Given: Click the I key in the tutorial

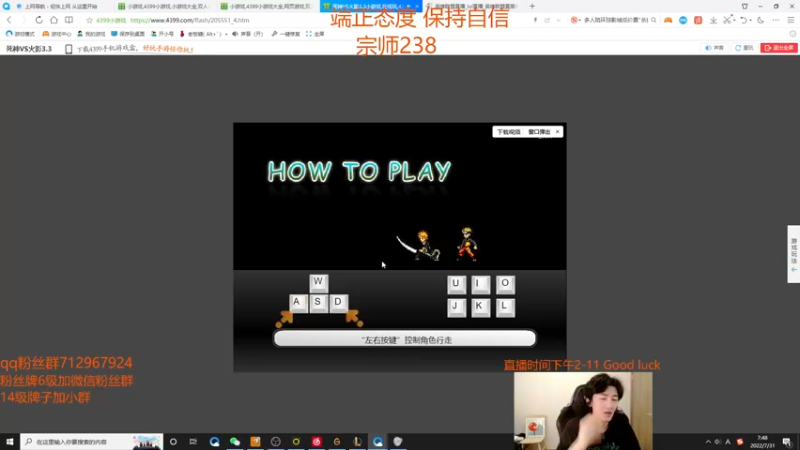Looking at the screenshot, I should tap(480, 284).
